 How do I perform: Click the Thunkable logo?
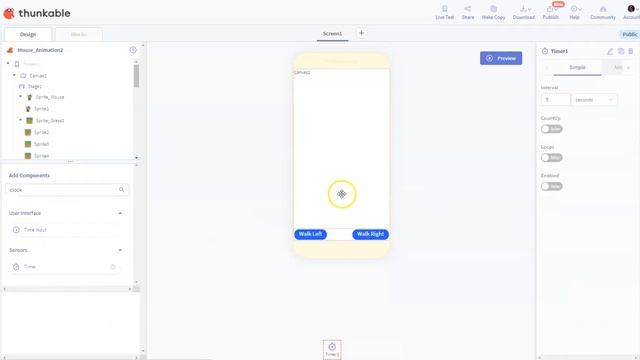[x=37, y=13]
